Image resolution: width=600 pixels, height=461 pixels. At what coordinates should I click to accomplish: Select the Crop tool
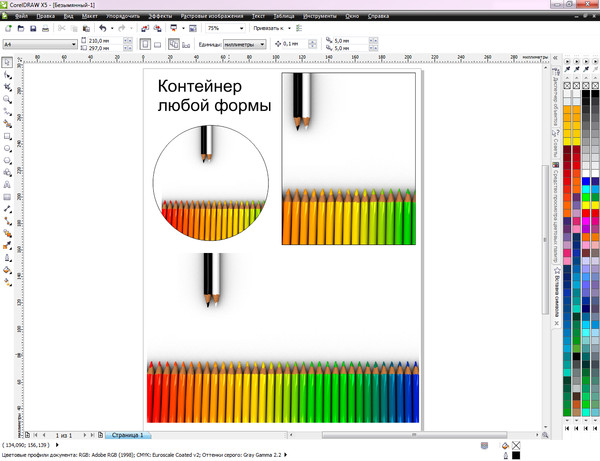click(7, 87)
